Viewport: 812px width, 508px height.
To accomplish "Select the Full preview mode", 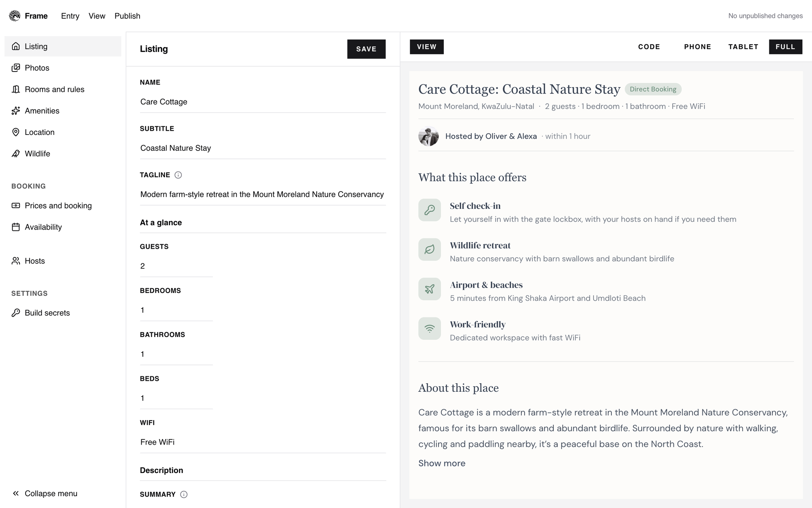I will click(x=786, y=47).
